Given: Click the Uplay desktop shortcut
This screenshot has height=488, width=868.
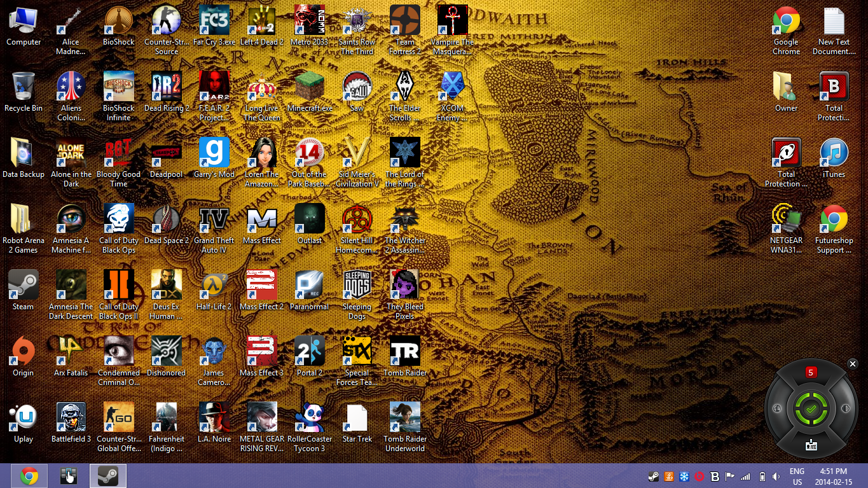Looking at the screenshot, I should (24, 422).
